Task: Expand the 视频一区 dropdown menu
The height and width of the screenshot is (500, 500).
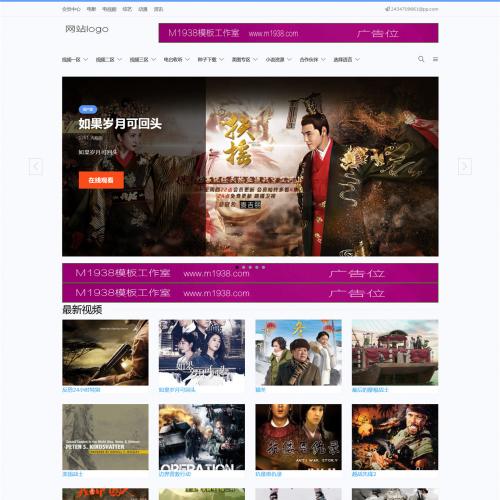Action: pyautogui.click(x=75, y=60)
